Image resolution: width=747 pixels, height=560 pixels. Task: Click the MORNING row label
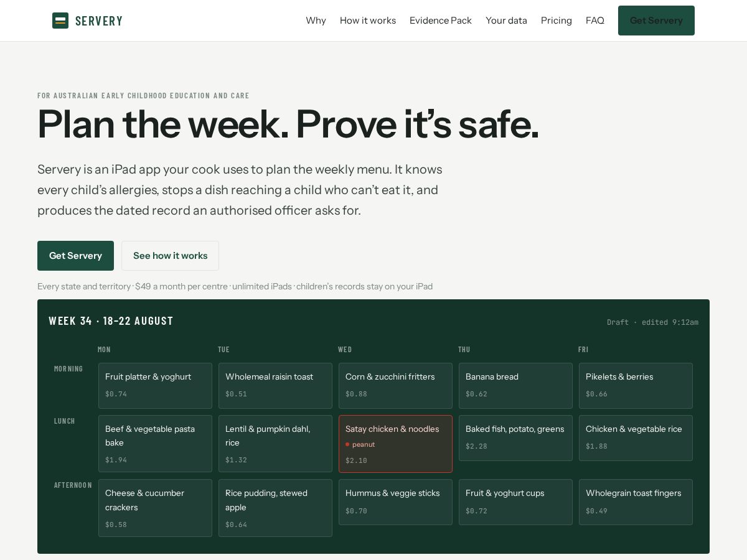point(68,369)
